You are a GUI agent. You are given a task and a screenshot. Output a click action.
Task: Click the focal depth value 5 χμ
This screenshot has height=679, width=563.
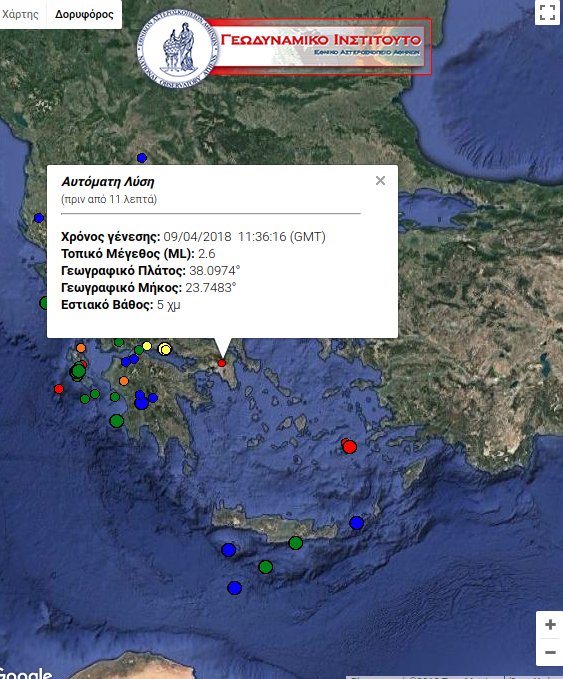coord(168,305)
